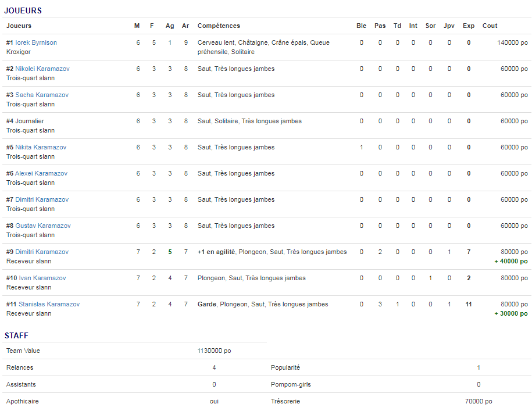Click the Trésorerie amount 70000 po
Image resolution: width=532 pixels, height=411 pixels.
click(479, 401)
